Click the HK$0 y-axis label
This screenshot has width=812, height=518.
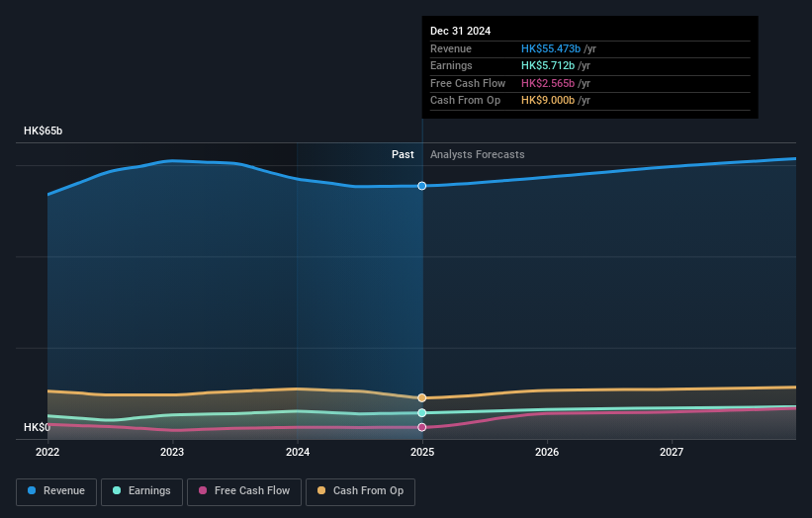tap(37, 427)
